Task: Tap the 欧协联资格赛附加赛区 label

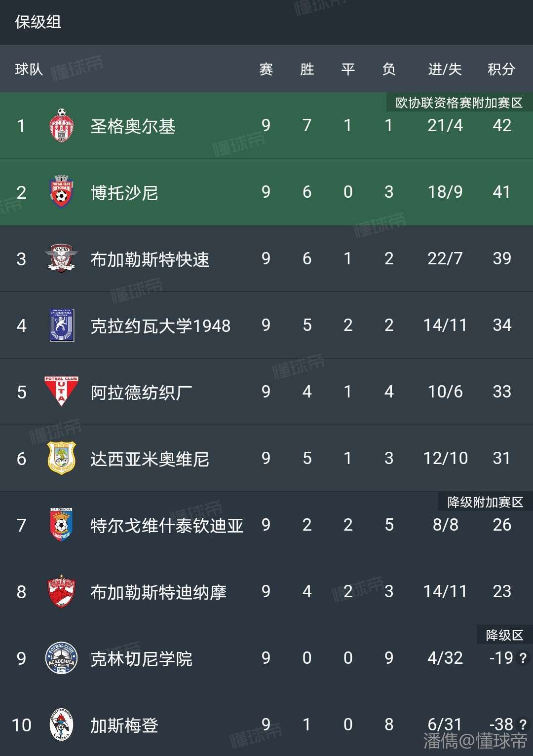Action: pyautogui.click(x=459, y=103)
